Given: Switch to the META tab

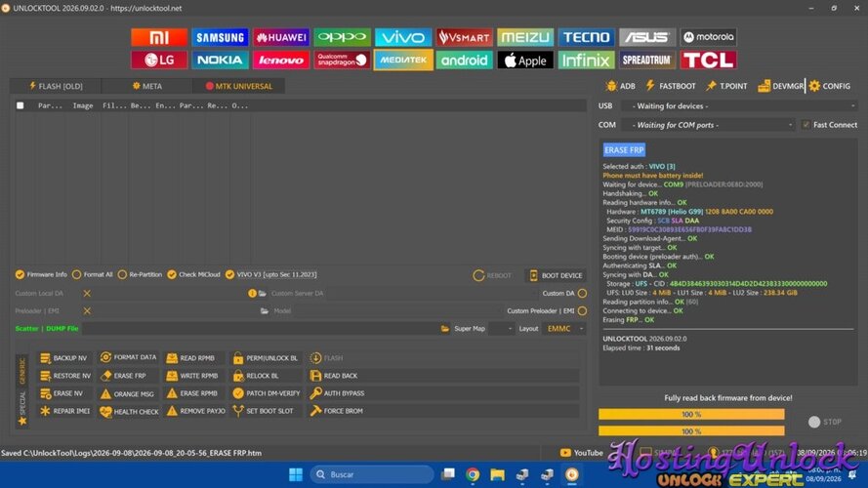Looking at the screenshot, I should (146, 86).
